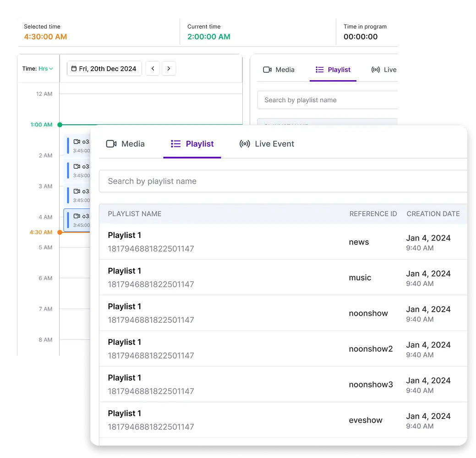
Task: Click the green 1:00 AM current-time marker
Action: pyautogui.click(x=60, y=125)
